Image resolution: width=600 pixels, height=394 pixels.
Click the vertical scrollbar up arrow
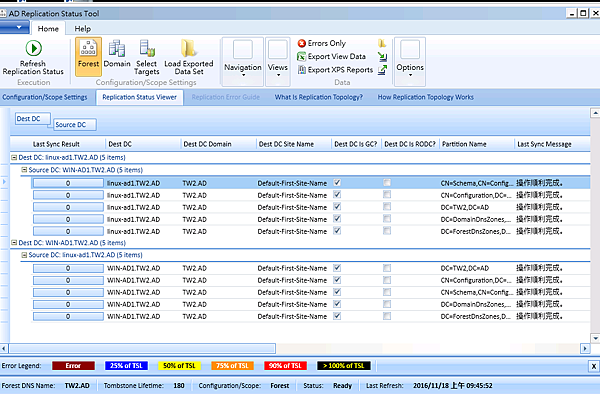[x=595, y=113]
